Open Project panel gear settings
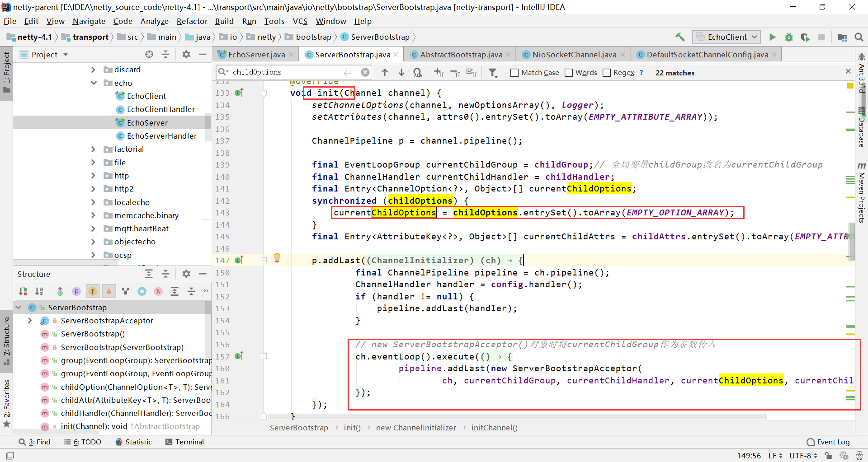The width and height of the screenshot is (868, 462). pyautogui.click(x=186, y=55)
